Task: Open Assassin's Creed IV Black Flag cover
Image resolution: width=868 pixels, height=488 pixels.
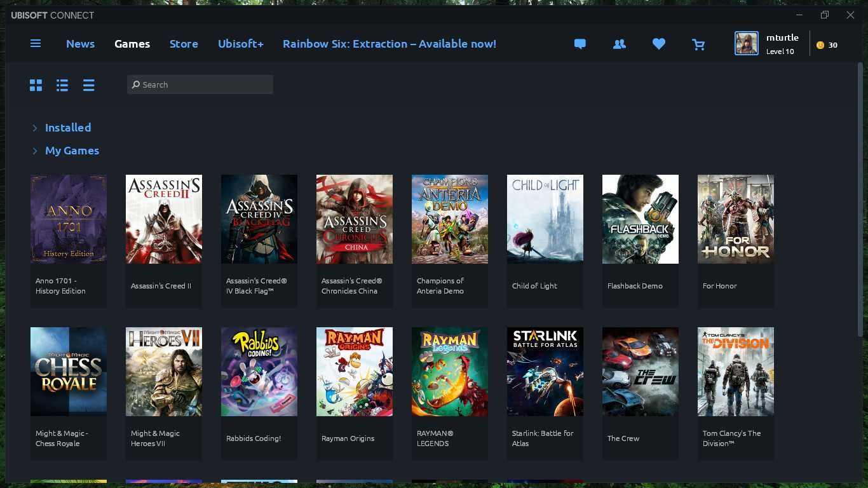Action: coord(259,219)
